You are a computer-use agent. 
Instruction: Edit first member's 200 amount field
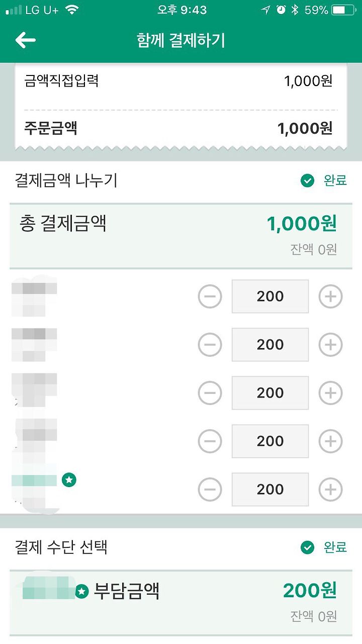click(x=270, y=297)
